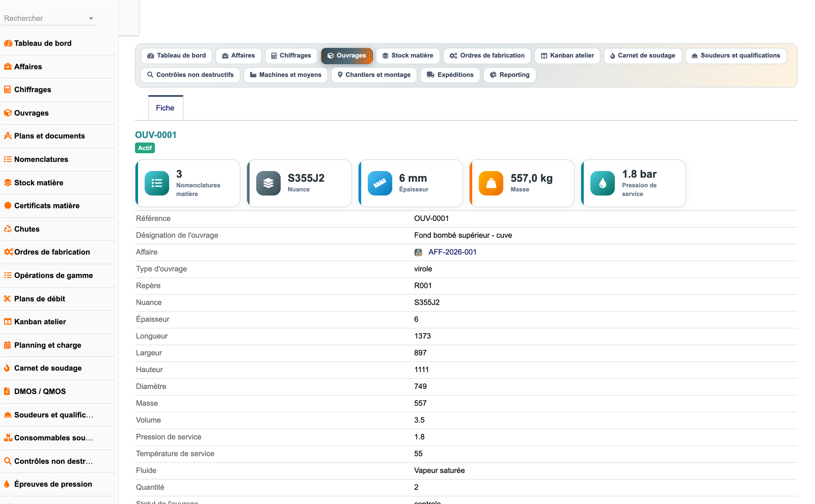Click the Contrôles non destr… magnifier icon in sidebar
The width and height of the screenshot is (815, 504).
point(8,461)
